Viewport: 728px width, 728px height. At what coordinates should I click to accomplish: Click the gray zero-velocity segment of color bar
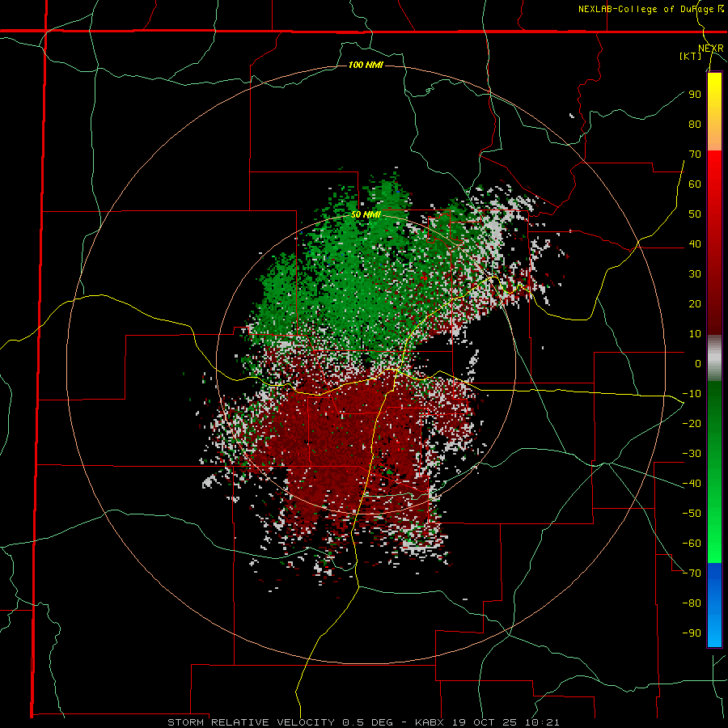pyautogui.click(x=714, y=358)
